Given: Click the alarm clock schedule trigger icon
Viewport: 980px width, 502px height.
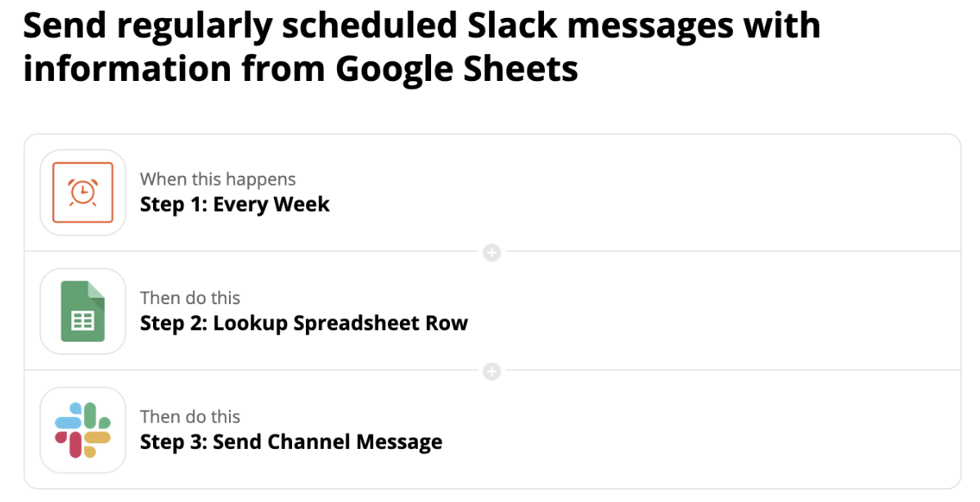Looking at the screenshot, I should click(83, 192).
